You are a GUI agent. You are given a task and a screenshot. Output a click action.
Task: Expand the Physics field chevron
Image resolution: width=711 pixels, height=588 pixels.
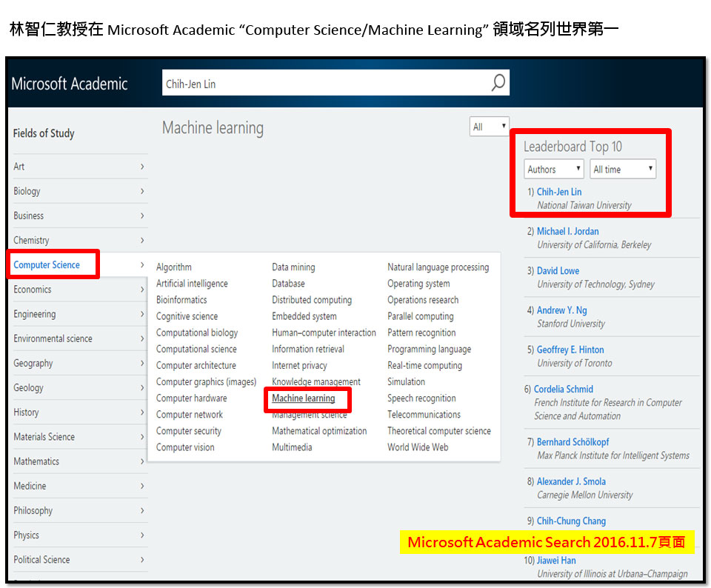142,535
